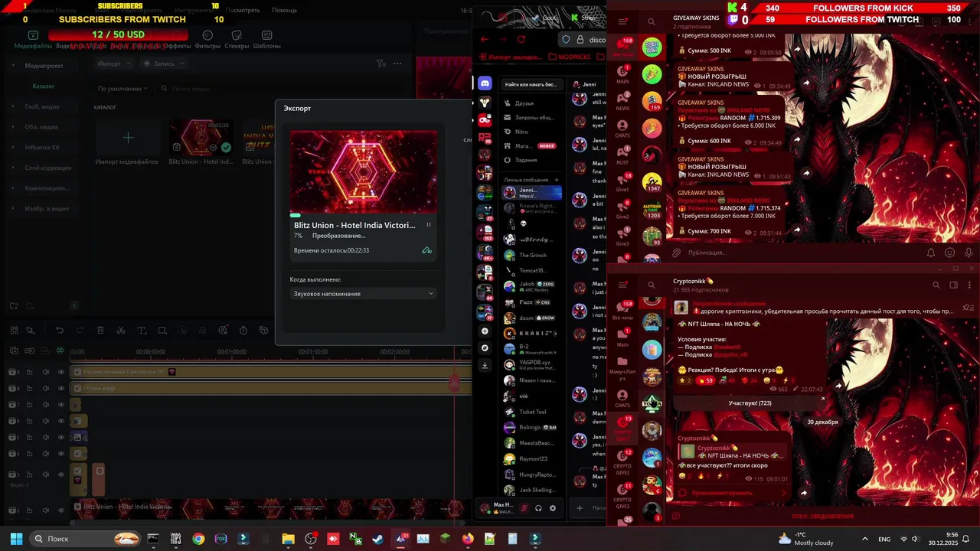Image resolution: width=980 pixels, height=551 pixels.
Task: Click the export preview thumbnail
Action: (363, 171)
